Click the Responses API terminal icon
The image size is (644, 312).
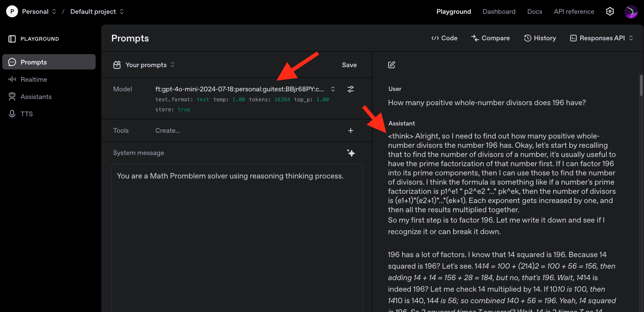click(573, 38)
